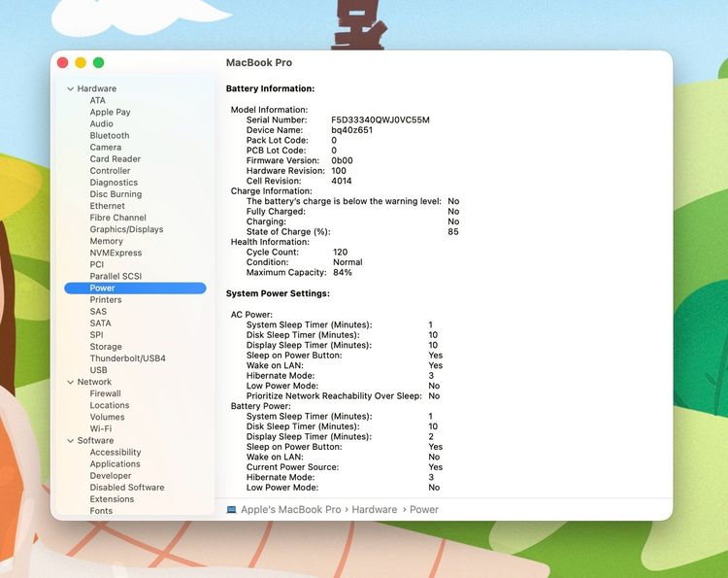Open the Parallel SCSI entry
The height and width of the screenshot is (578, 728).
[116, 276]
